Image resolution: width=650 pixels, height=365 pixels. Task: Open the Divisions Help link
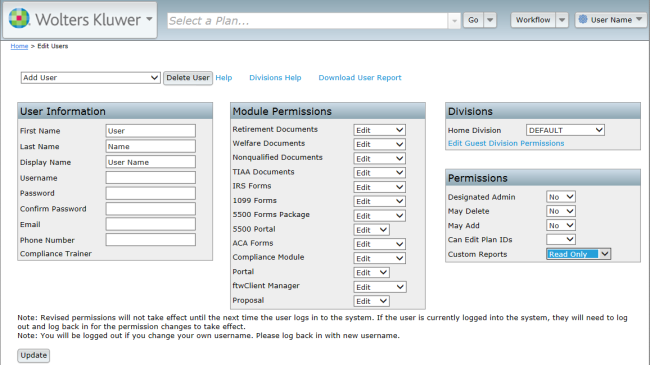click(x=275, y=78)
